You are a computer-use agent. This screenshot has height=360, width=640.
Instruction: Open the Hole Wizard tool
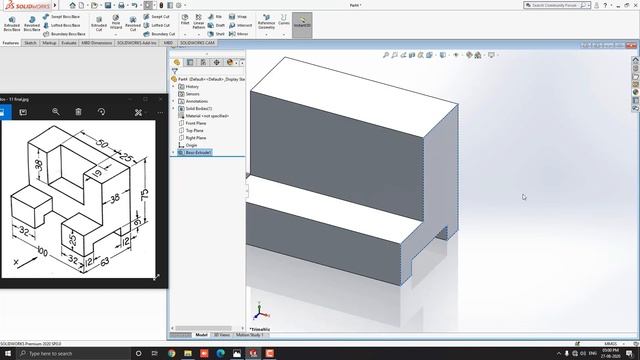(116, 22)
